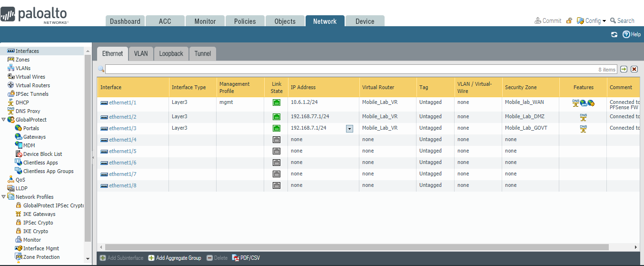The width and height of the screenshot is (644, 266).
Task: Sort by the Security Zone column header
Action: coord(530,87)
